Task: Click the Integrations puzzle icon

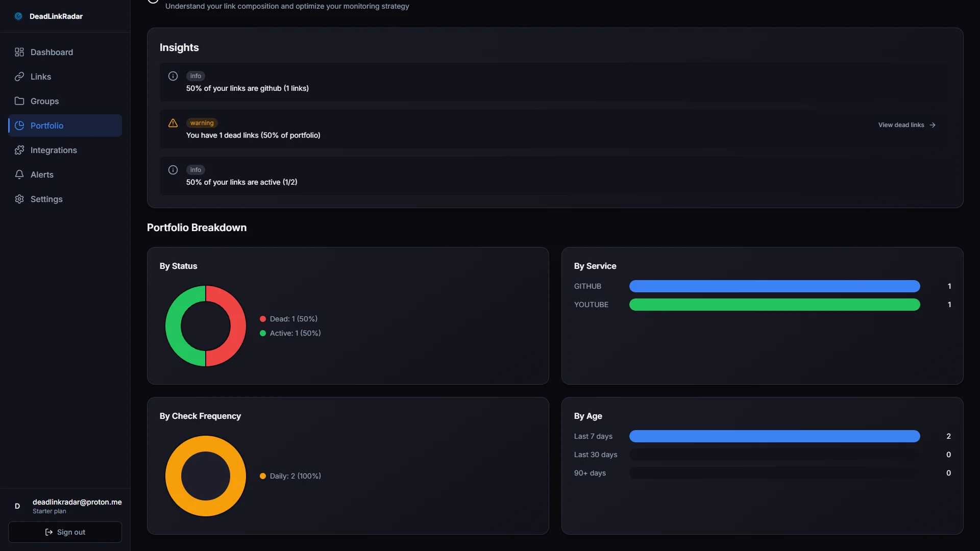Action: pos(19,150)
